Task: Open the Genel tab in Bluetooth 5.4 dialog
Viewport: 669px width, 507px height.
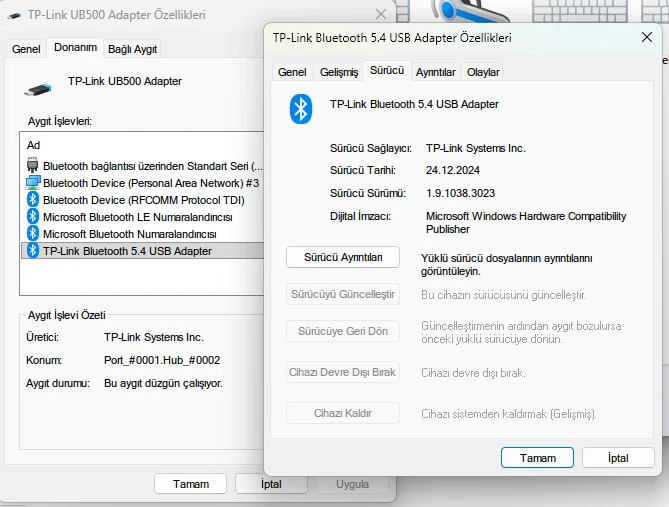Action: [292, 72]
